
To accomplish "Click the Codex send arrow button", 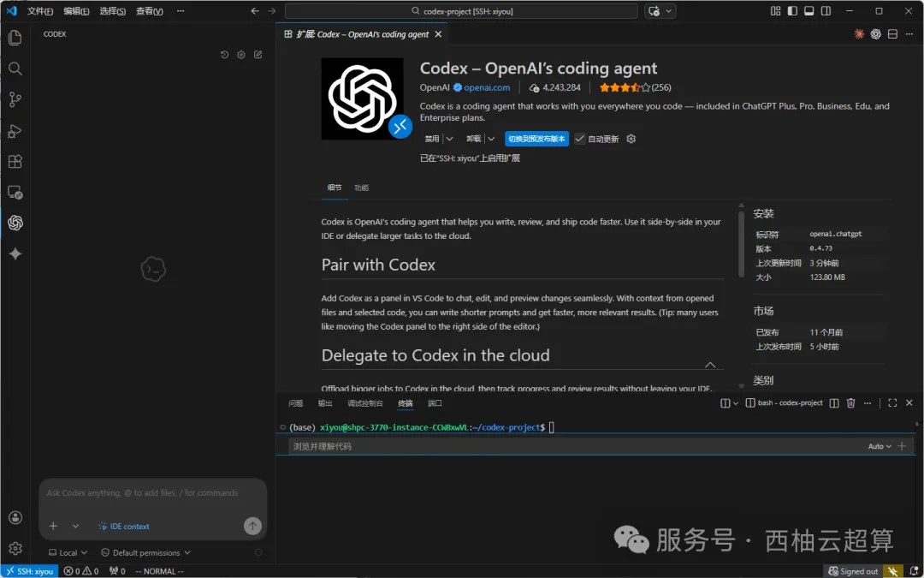I will tap(252, 526).
